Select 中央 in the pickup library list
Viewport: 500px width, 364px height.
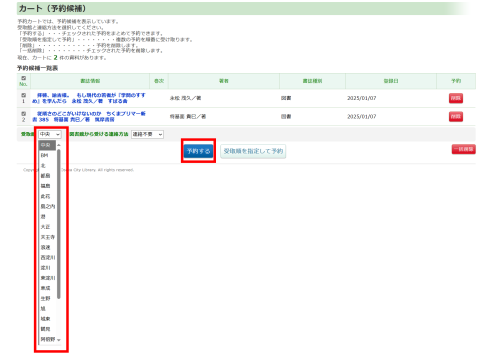pos(47,145)
